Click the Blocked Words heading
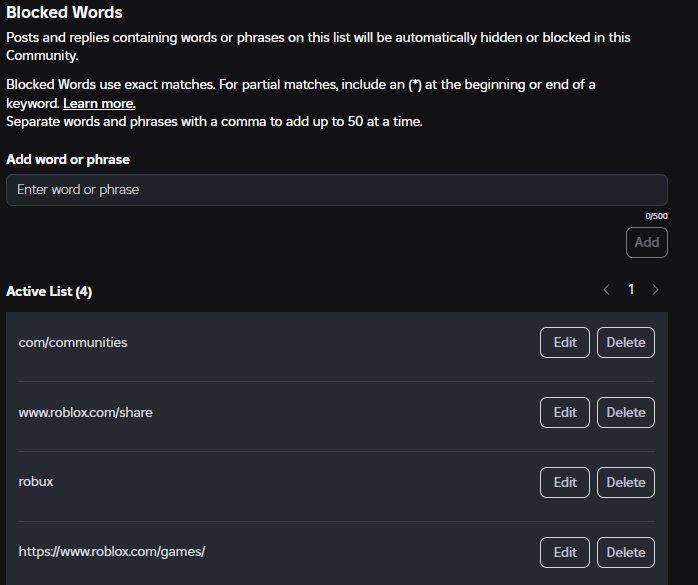698x585 pixels. coord(64,12)
